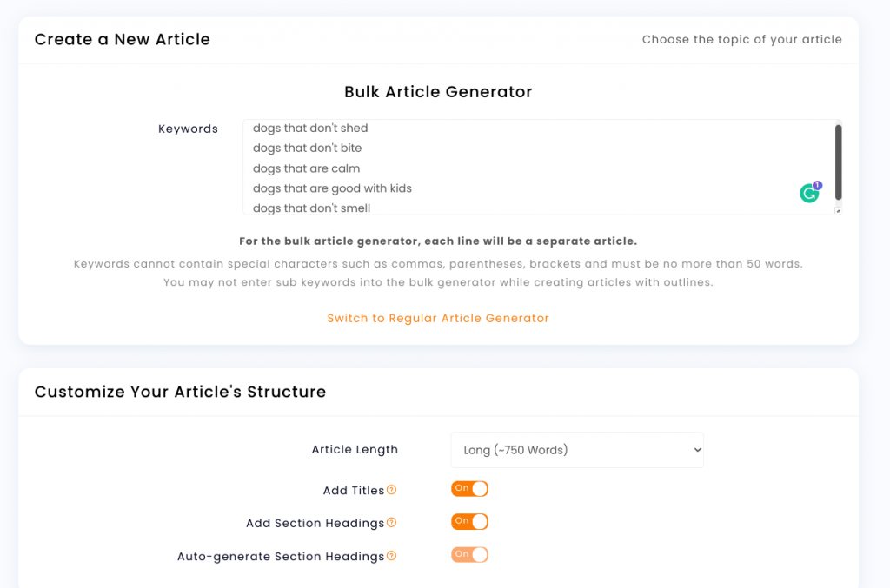Click the keywords textarea scrollbar
Screen dimensions: 890x588
click(839, 162)
